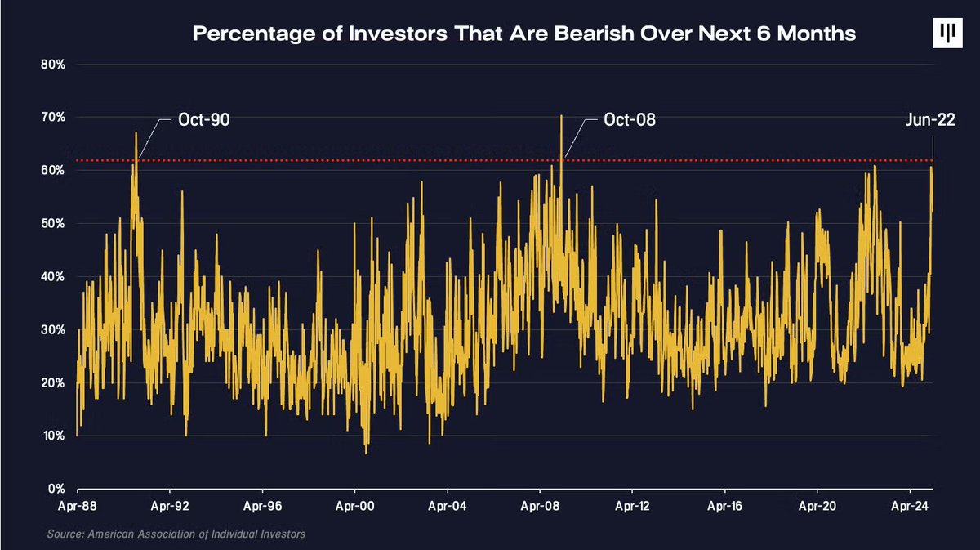The image size is (980, 550).
Task: Click the Apr-24 x-axis date label
Action: point(911,506)
